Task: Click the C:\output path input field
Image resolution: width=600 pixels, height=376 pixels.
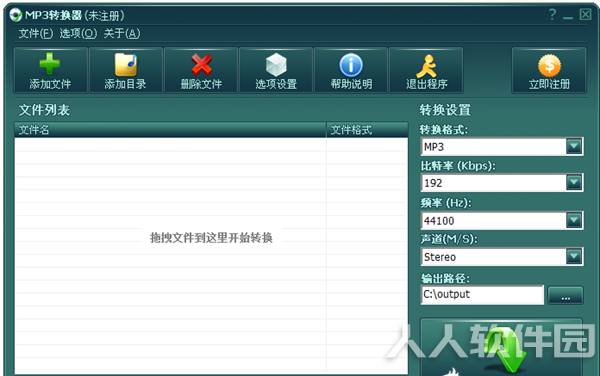Action: pyautogui.click(x=482, y=295)
